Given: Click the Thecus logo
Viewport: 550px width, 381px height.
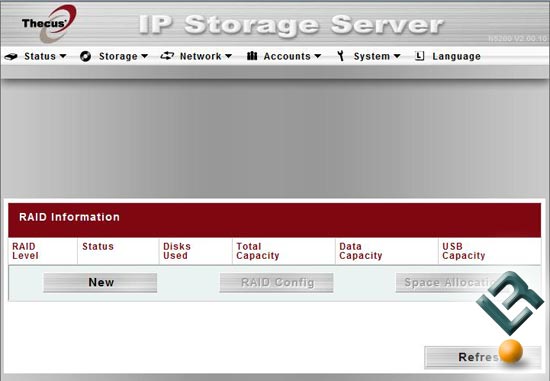Looking at the screenshot, I should (49, 24).
